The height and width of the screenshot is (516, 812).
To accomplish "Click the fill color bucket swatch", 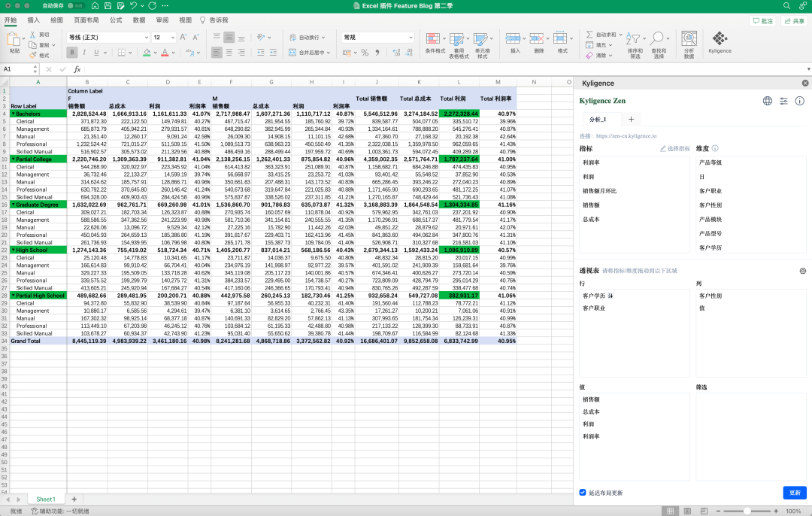I will (x=147, y=53).
